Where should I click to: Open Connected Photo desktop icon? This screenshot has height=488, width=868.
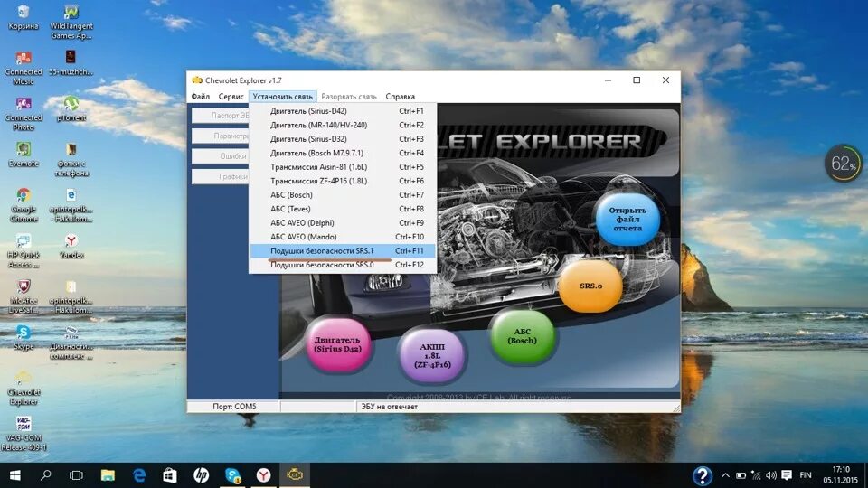(x=24, y=114)
